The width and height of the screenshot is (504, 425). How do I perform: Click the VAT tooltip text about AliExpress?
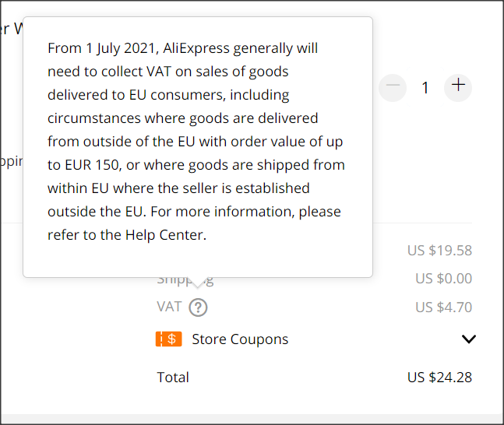click(196, 142)
